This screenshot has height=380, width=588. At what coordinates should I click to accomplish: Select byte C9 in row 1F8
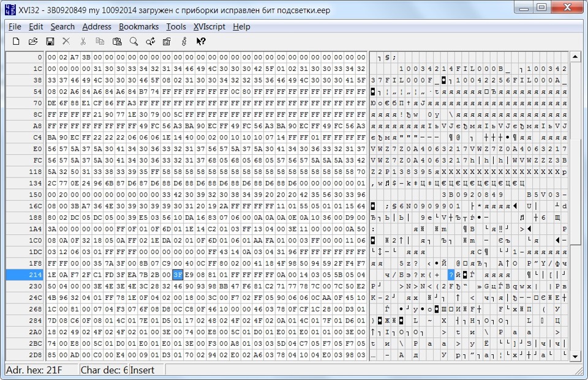[166, 264]
